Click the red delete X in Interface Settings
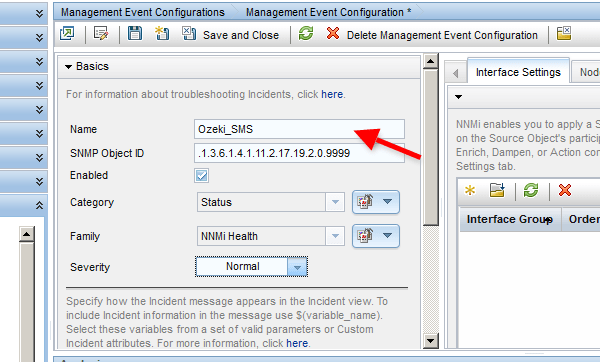The width and height of the screenshot is (600, 362). coord(565,190)
